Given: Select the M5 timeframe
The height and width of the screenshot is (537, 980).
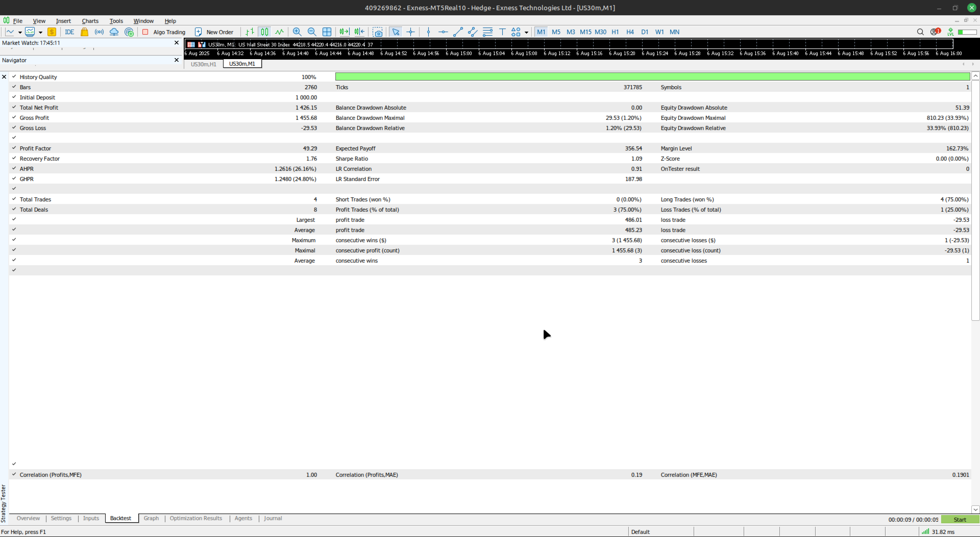Looking at the screenshot, I should (556, 32).
